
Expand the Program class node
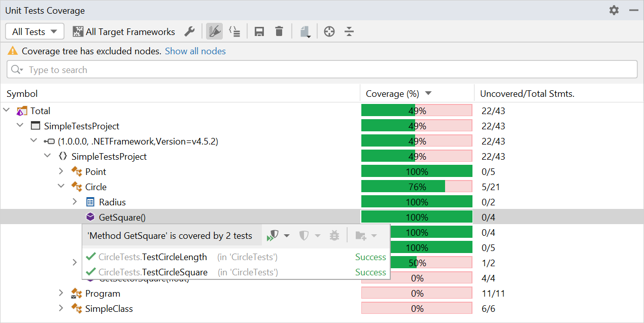tap(61, 293)
